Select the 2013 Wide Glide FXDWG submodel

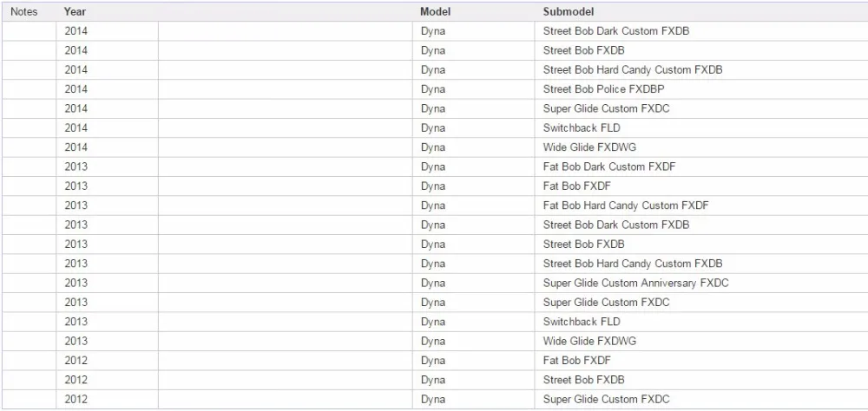(589, 341)
